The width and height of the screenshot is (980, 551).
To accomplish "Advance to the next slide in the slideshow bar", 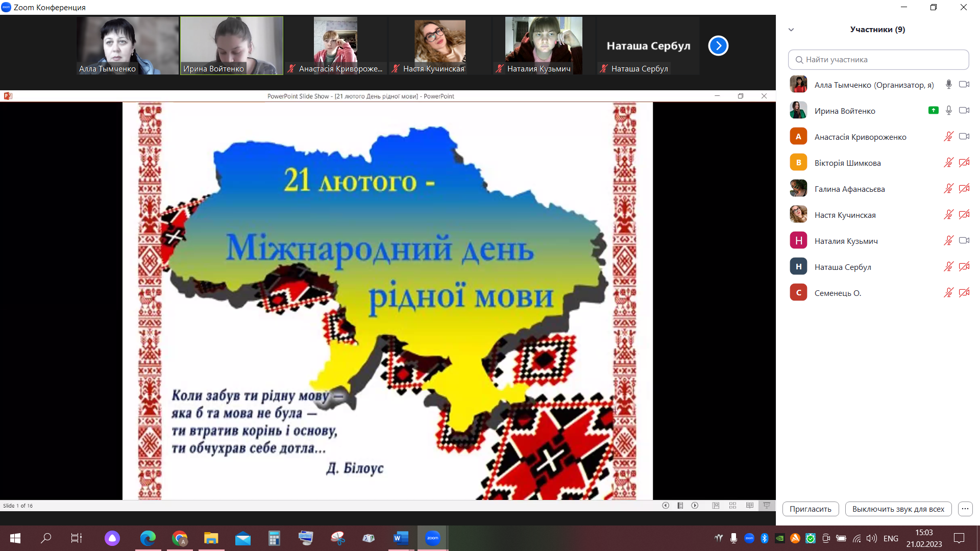I will 695,506.
